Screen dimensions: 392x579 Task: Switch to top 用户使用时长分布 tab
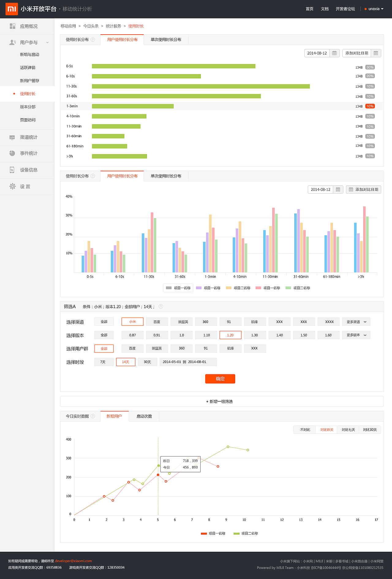pos(122,40)
